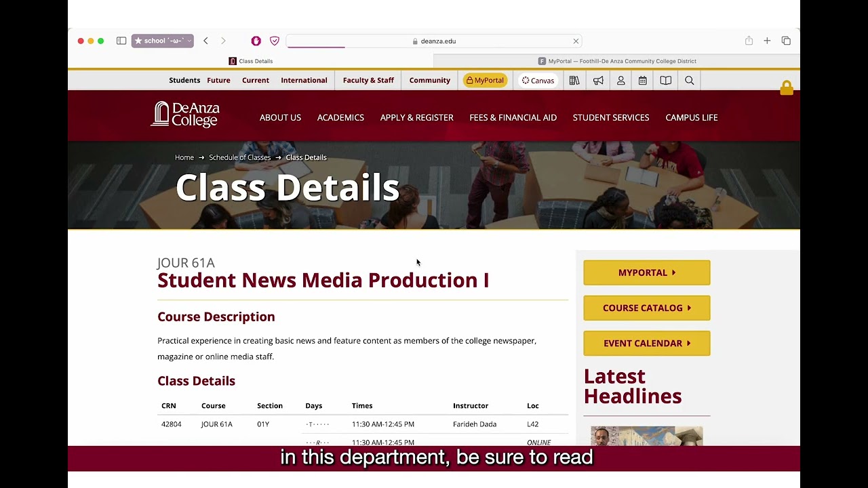Click the EVENT CALENDAR button

647,343
